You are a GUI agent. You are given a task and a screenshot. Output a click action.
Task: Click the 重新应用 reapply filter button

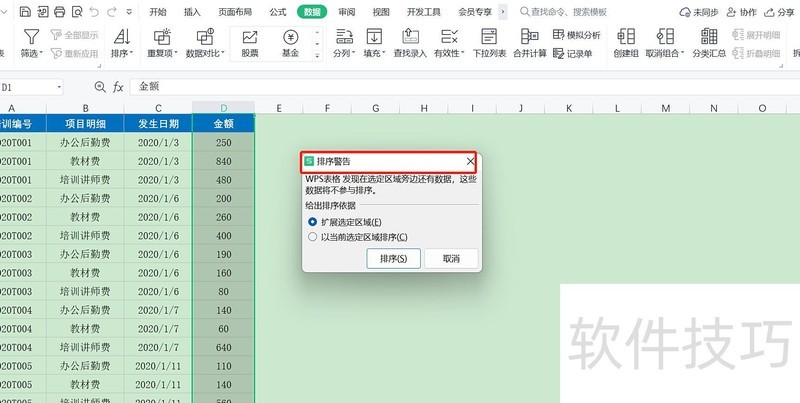[74, 53]
